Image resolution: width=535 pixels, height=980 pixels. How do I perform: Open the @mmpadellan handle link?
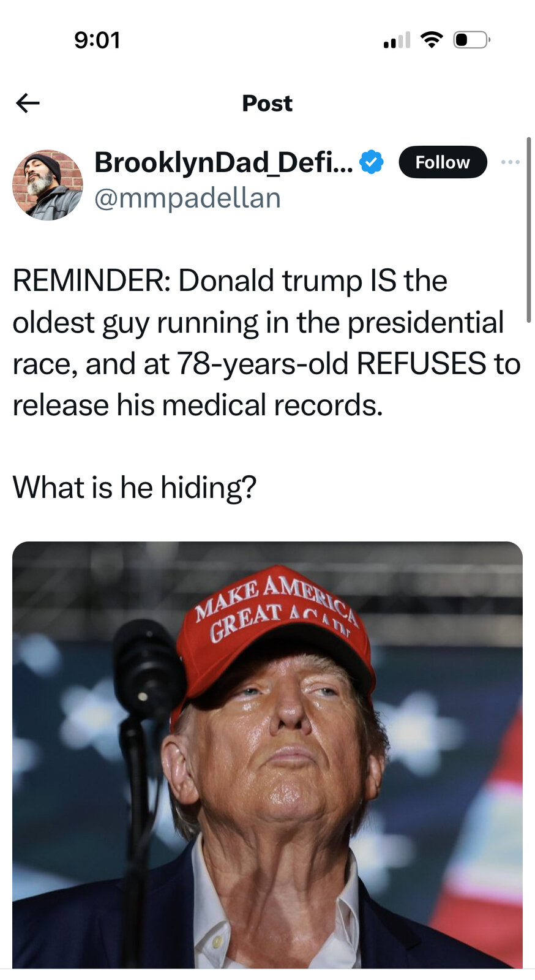coord(187,198)
